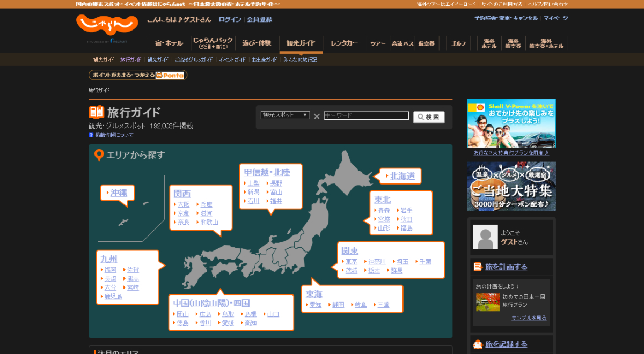Image resolution: width=644 pixels, height=354 pixels.
Task: Open the 海外航空券 tab
Action: tap(514, 43)
